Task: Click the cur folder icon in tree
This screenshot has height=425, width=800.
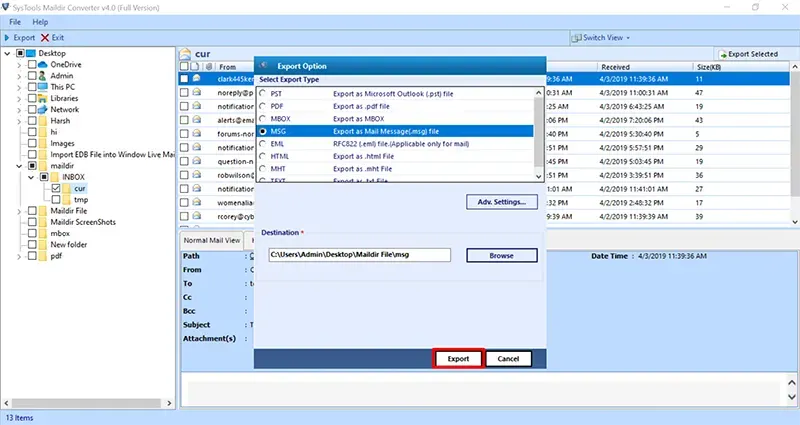Action: point(67,188)
